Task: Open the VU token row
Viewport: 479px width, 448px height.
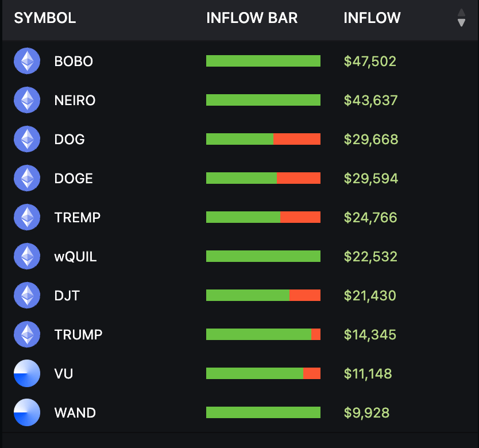Action: coord(239,373)
